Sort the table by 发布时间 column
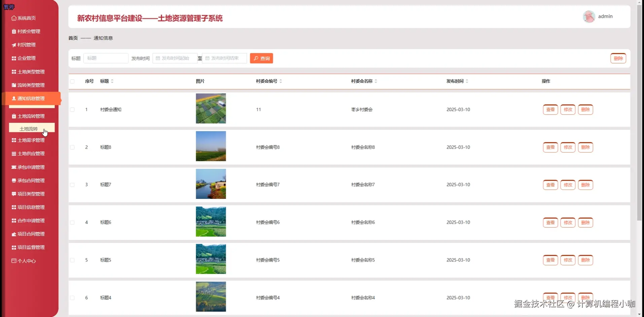This screenshot has width=644, height=317. pos(467,81)
